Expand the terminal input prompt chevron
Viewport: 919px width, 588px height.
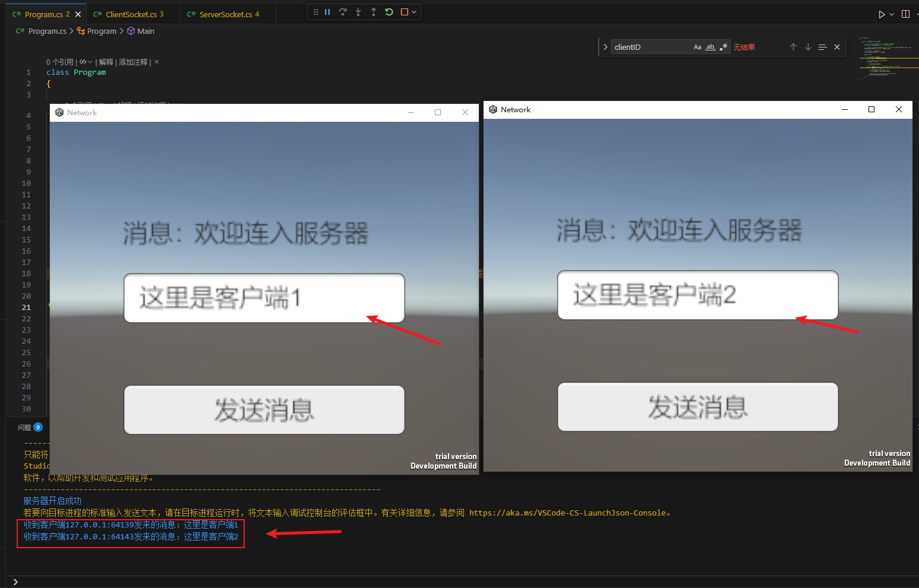15,581
